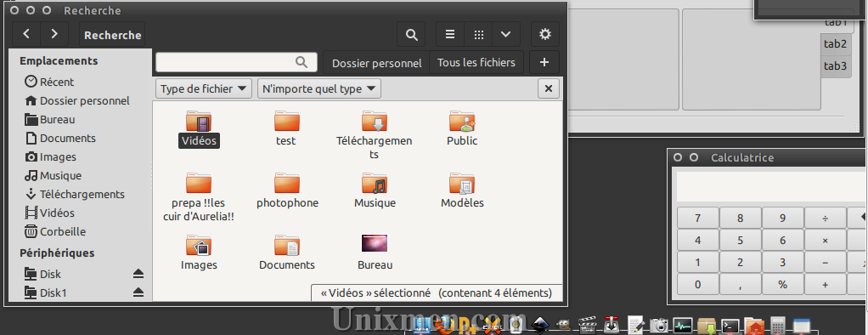Image resolution: width=868 pixels, height=335 pixels.
Task: Eject the Disk device
Action: pos(138,274)
